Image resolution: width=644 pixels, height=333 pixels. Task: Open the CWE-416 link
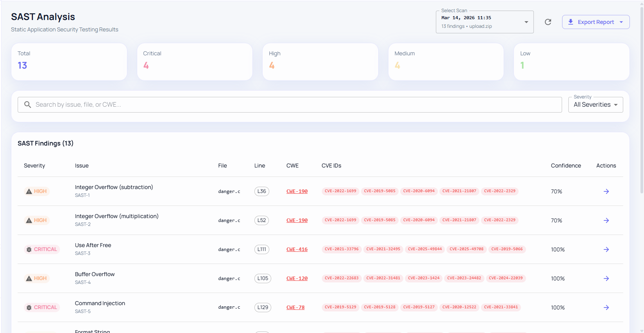tap(297, 249)
